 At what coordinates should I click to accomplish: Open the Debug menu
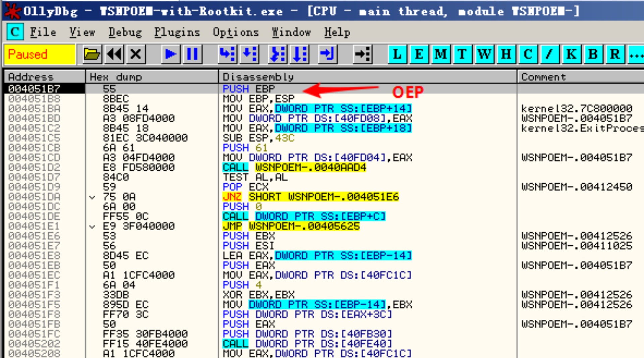coord(125,32)
